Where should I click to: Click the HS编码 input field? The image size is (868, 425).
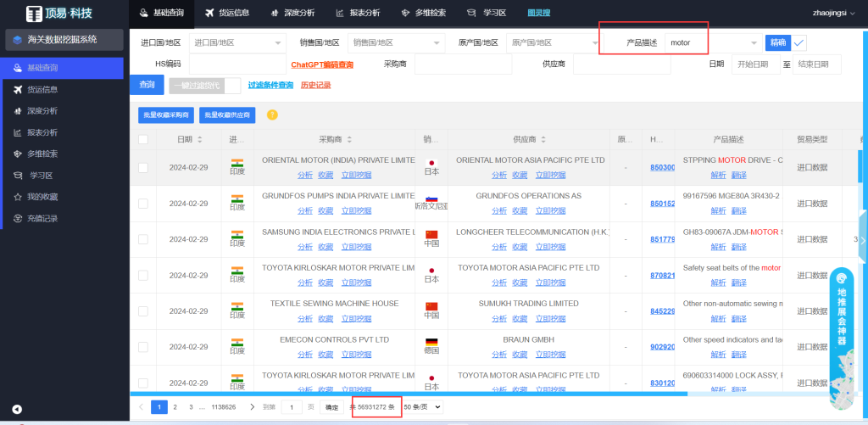point(237,64)
